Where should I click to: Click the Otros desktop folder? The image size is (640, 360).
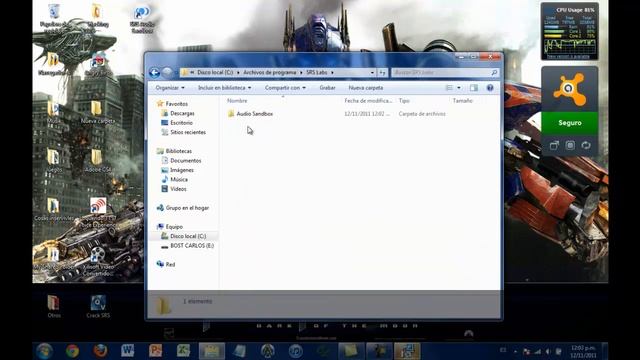(53, 307)
